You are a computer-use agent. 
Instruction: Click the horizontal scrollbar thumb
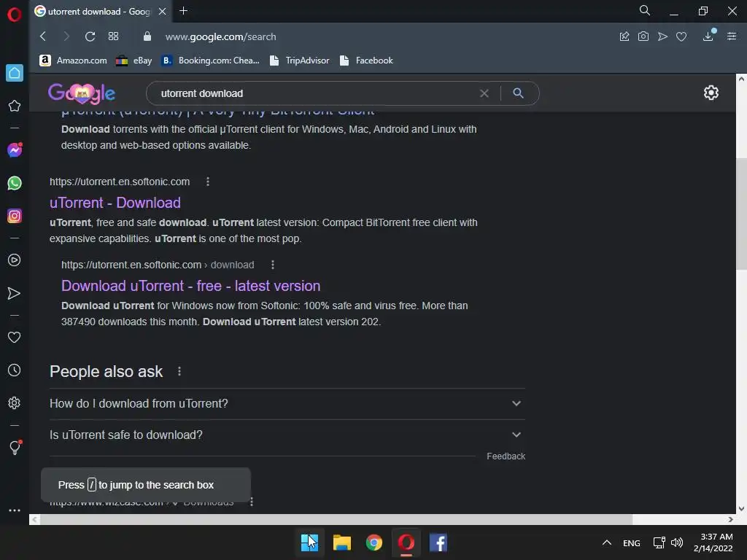336,519
